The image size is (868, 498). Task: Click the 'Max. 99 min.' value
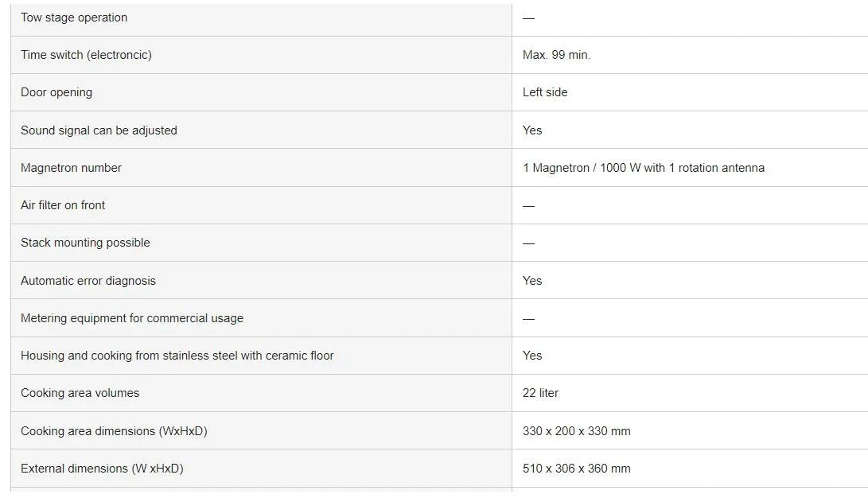pyautogui.click(x=556, y=55)
